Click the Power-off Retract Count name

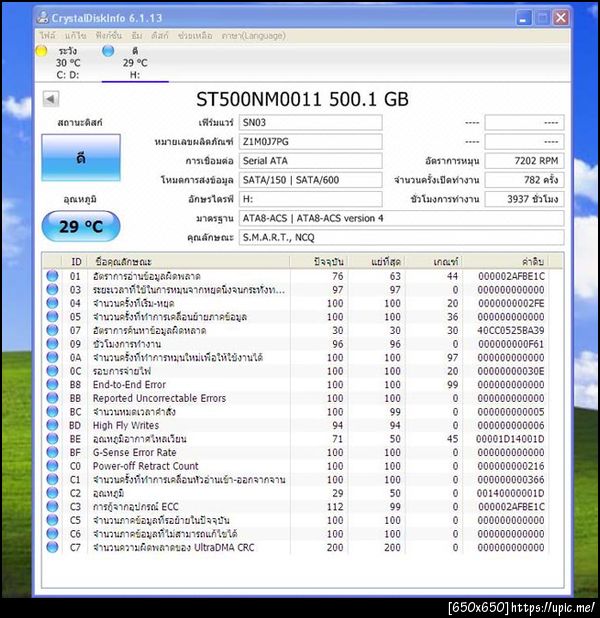click(x=145, y=466)
